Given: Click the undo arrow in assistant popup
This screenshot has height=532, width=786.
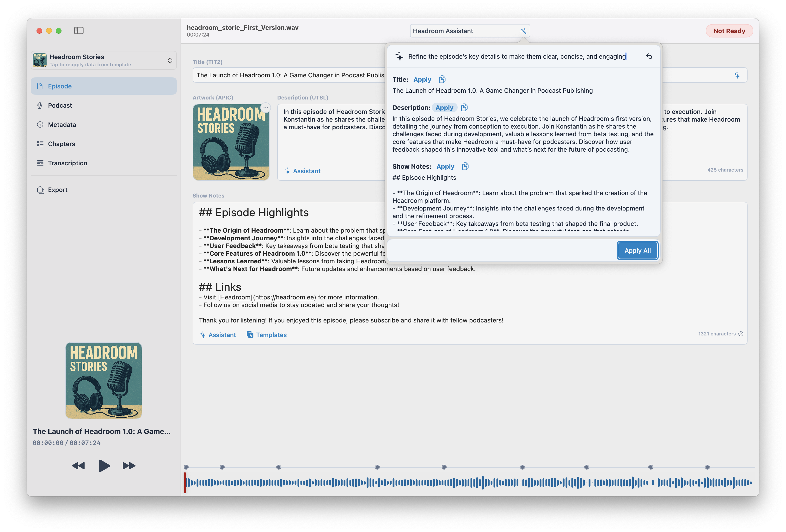Looking at the screenshot, I should tap(649, 56).
